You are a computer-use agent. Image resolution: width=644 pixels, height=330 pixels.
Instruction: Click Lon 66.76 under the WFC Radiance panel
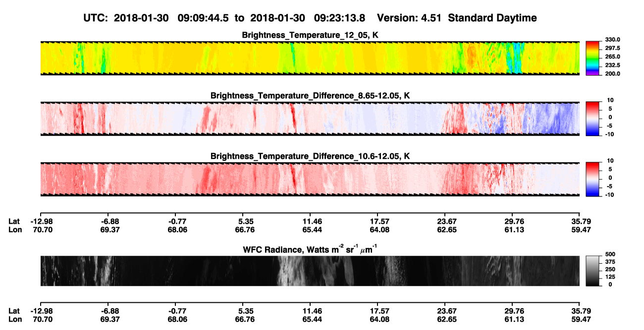245,320
